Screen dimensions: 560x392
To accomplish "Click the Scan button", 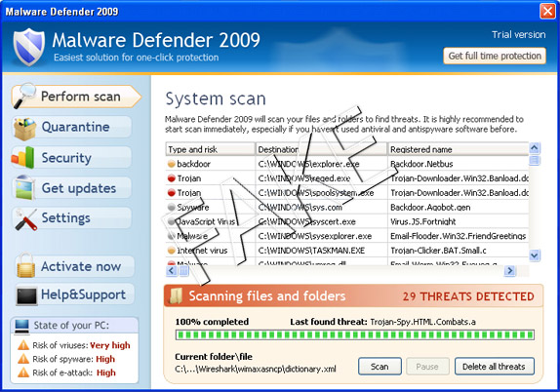I will (x=380, y=367).
